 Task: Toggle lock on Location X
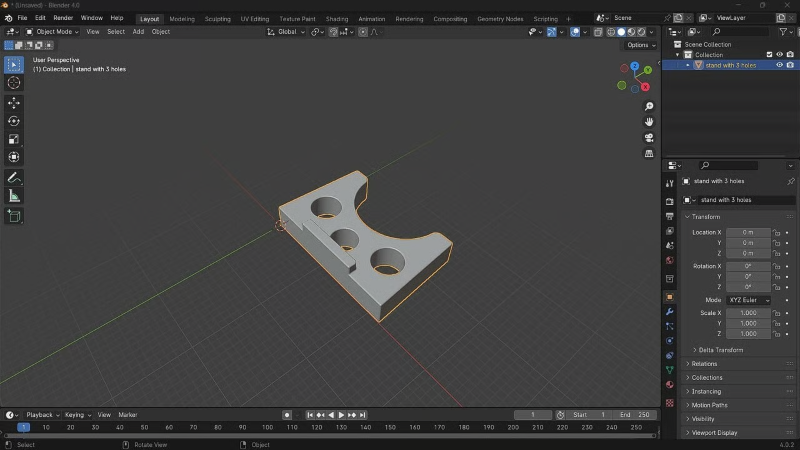(x=776, y=233)
